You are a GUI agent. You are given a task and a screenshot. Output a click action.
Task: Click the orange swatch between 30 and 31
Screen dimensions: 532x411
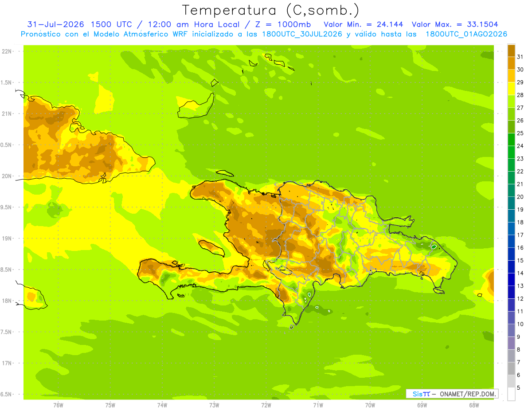tap(511, 63)
